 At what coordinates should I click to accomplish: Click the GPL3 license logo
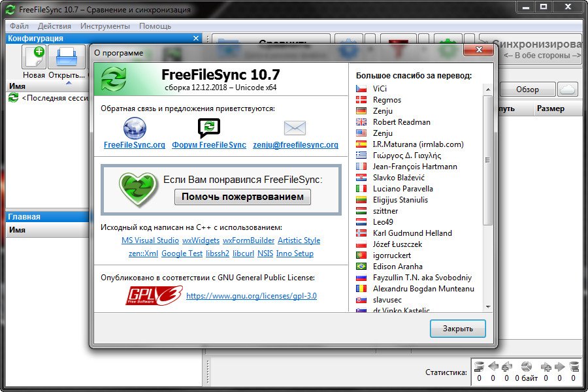tap(154, 295)
